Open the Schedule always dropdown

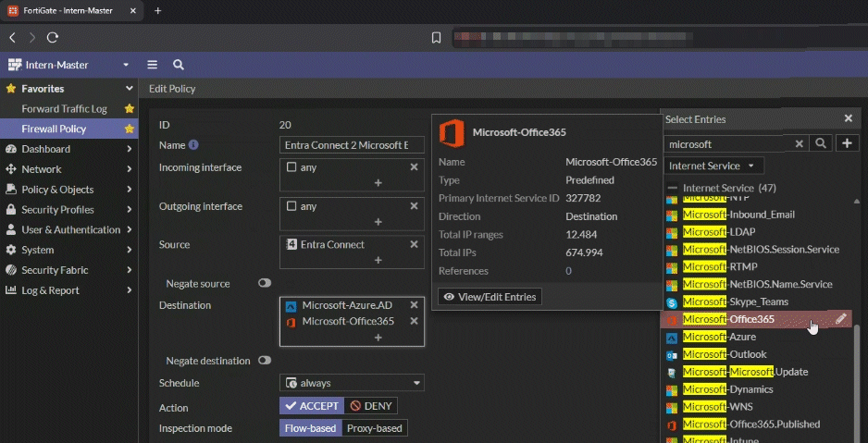coord(352,383)
